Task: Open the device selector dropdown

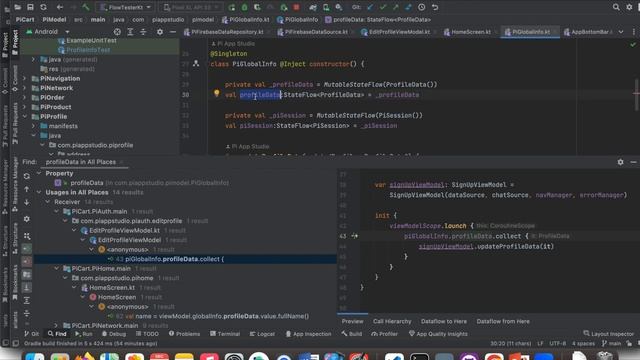Action: (x=191, y=7)
